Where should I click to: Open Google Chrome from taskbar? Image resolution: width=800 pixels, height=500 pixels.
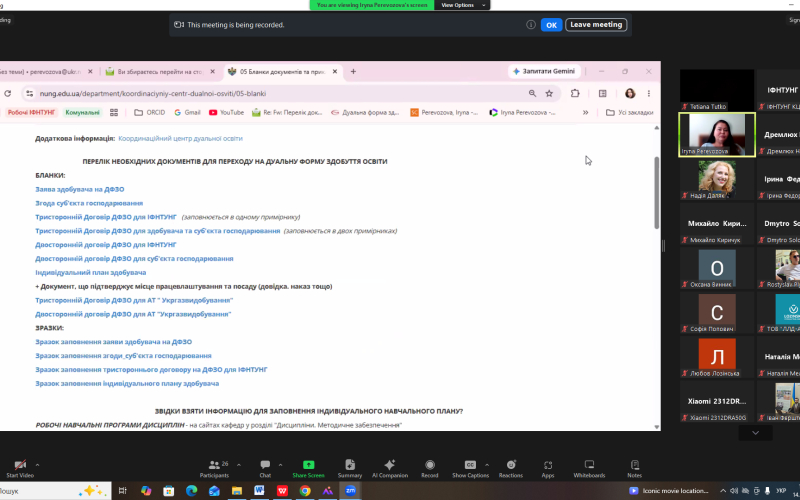pyautogui.click(x=305, y=491)
